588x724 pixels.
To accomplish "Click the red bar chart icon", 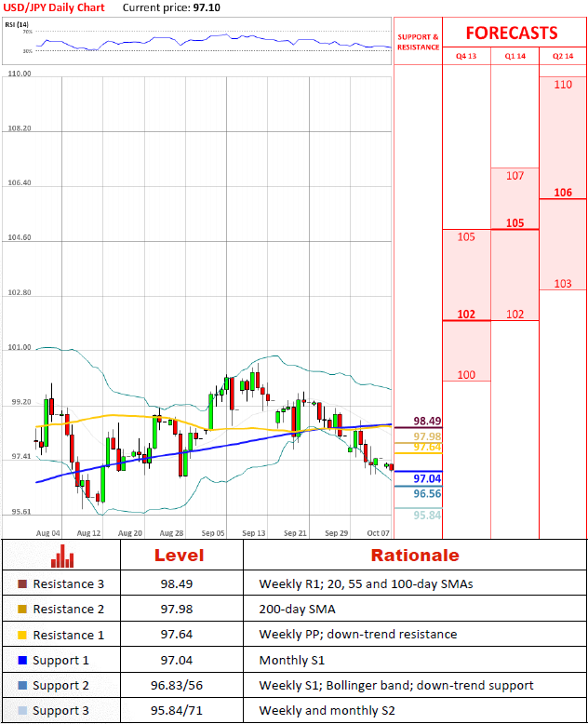I will pos(62,556).
